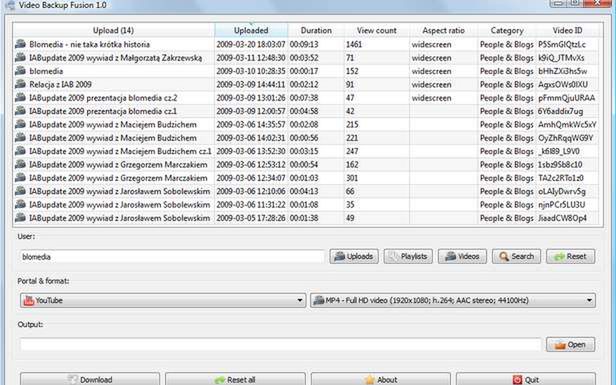The image size is (616, 385).
Task: Click the video icon beside the Małgorzatą Zakrzewską interview
Action: [20, 57]
